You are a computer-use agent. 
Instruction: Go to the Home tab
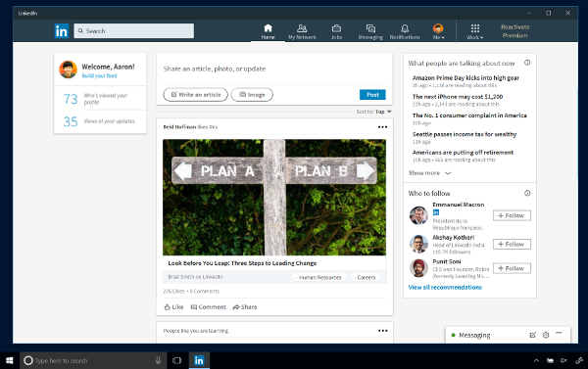[x=268, y=31]
